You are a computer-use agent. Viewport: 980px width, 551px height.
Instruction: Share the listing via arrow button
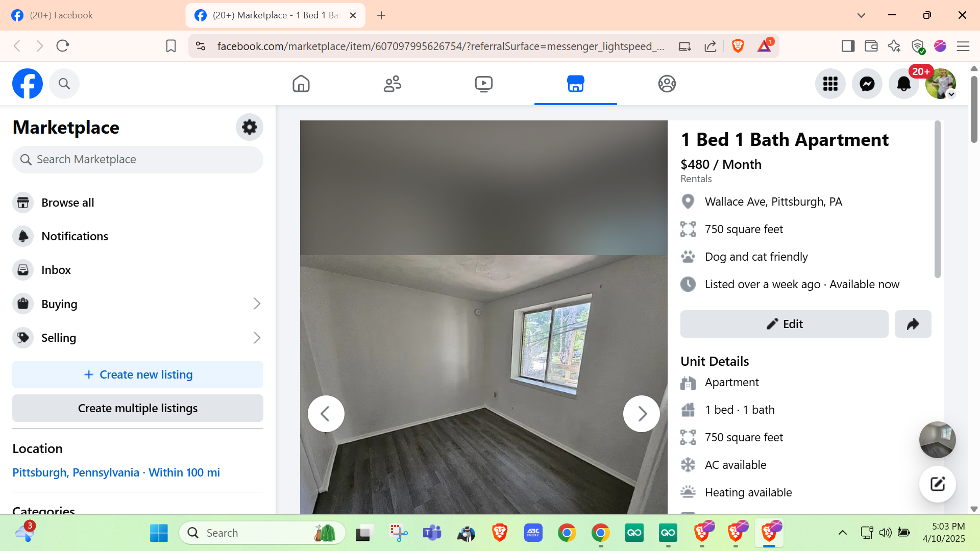[x=913, y=324]
